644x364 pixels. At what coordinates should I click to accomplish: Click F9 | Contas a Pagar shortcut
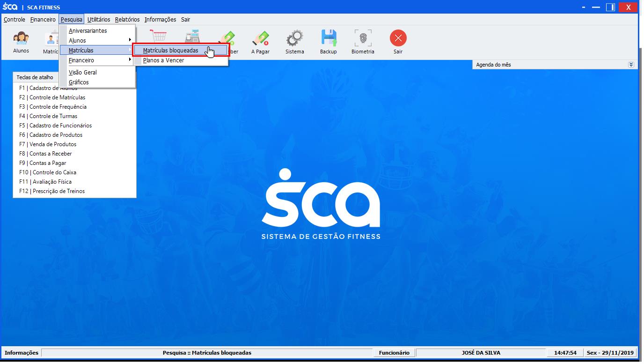(43, 163)
